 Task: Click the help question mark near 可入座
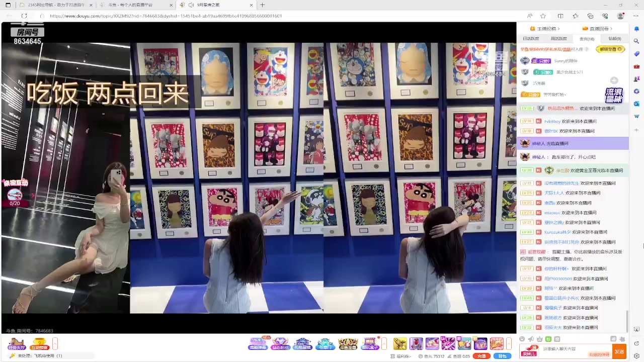click(x=587, y=49)
